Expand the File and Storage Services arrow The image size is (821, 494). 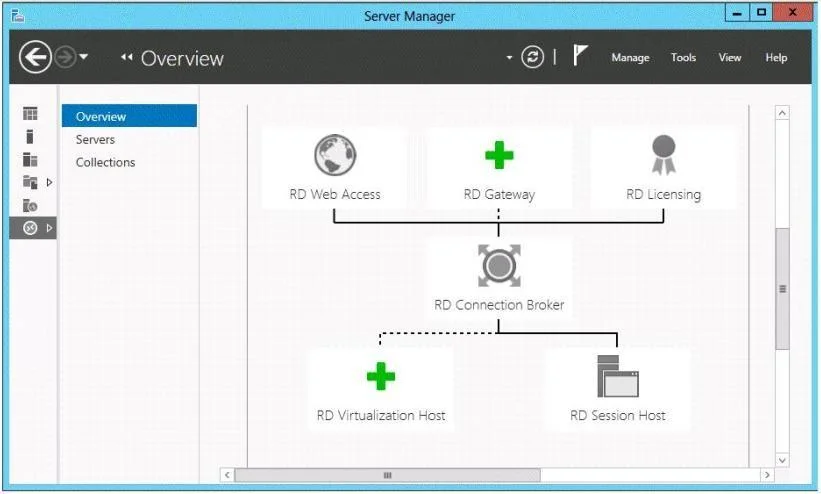49,182
